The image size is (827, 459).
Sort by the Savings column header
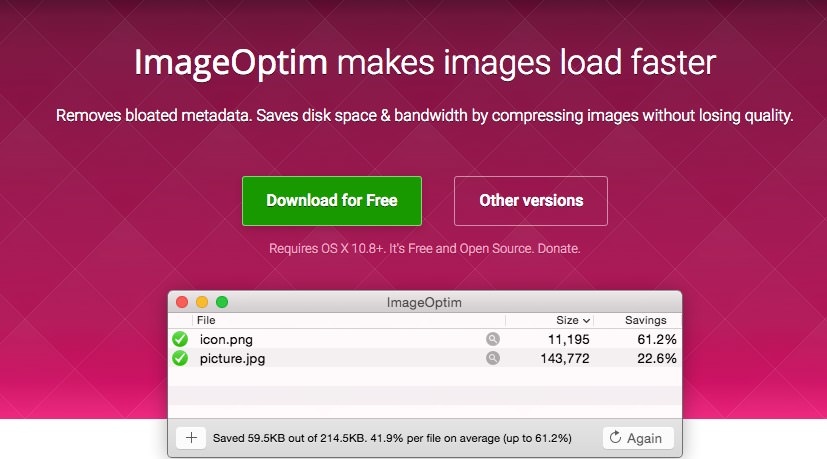coord(645,320)
